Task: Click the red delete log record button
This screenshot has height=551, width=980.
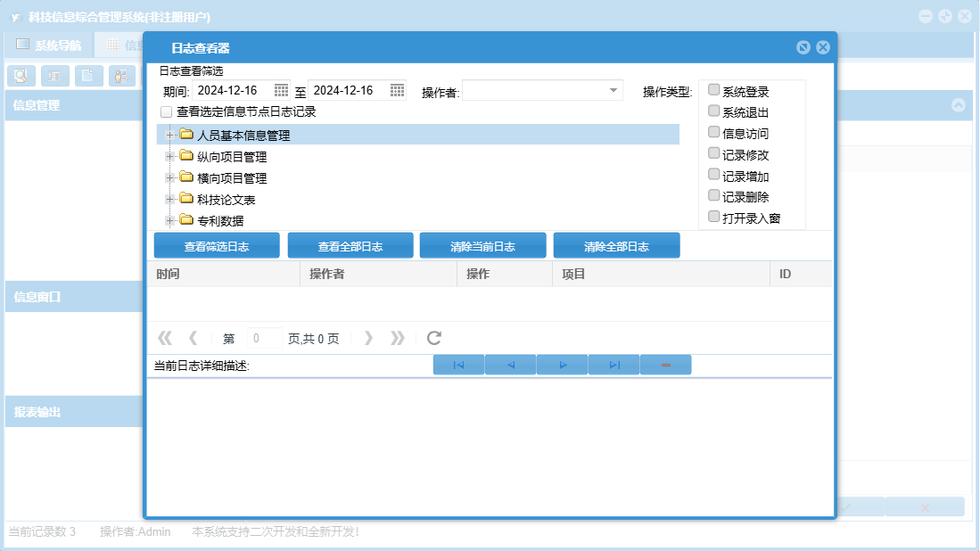Action: click(x=665, y=365)
